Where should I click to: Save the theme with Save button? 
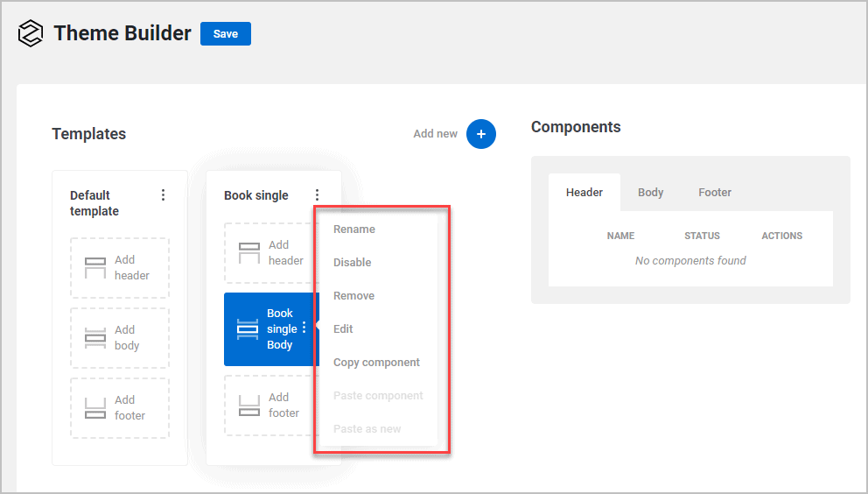coord(226,34)
